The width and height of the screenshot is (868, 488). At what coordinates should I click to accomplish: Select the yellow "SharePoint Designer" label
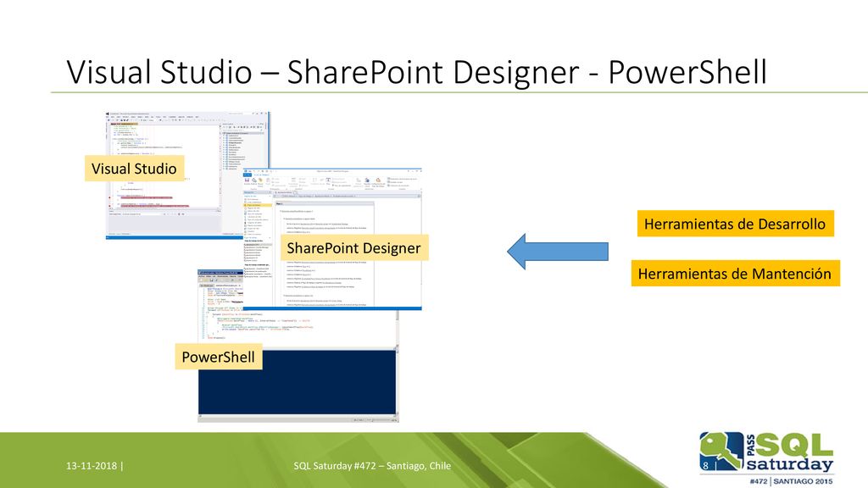tap(353, 248)
